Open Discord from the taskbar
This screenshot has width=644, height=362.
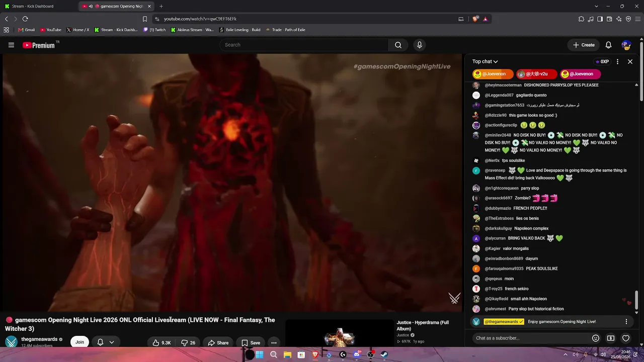pyautogui.click(x=357, y=354)
